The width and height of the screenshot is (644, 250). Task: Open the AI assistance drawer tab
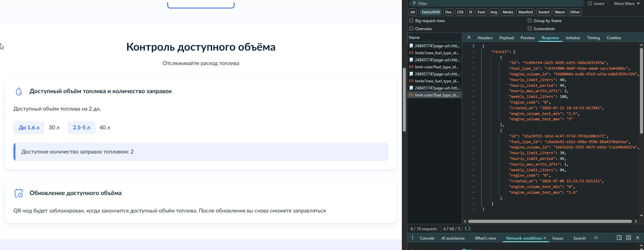pyautogui.click(x=453, y=238)
